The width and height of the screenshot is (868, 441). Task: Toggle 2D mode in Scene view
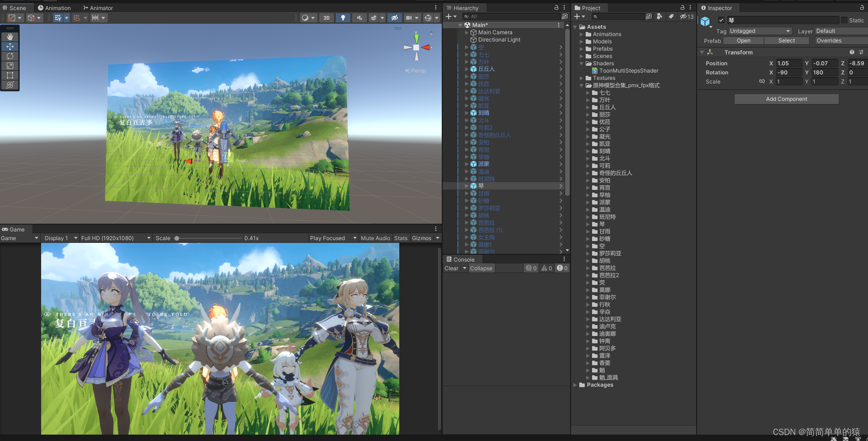pos(326,18)
